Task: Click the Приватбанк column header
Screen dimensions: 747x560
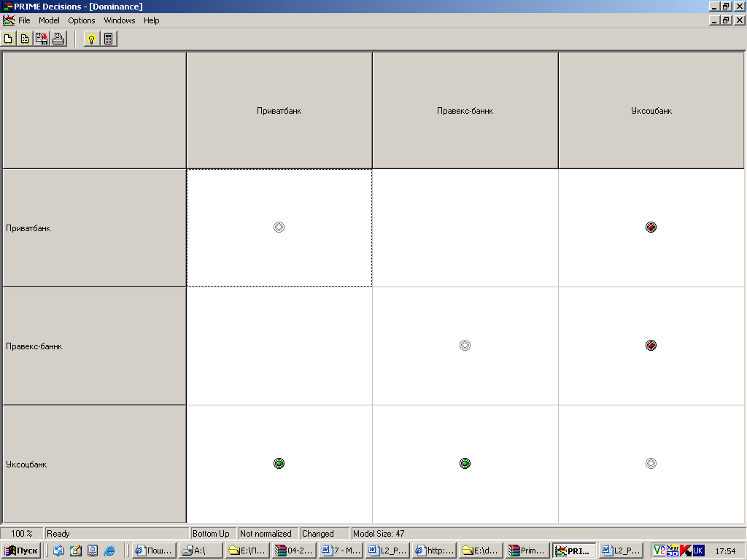Action: point(279,111)
